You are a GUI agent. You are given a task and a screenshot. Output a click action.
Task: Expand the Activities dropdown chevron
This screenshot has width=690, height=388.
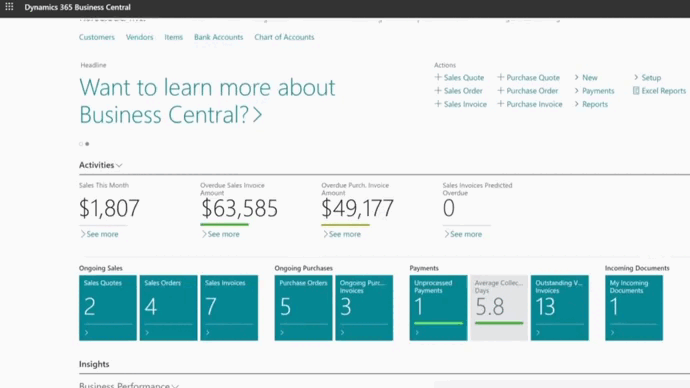click(x=119, y=165)
